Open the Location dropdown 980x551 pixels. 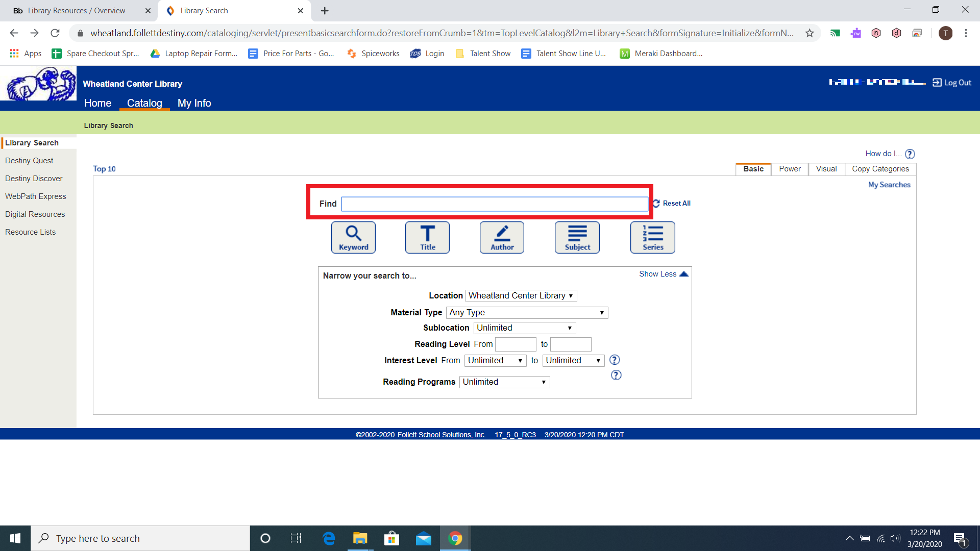pos(521,295)
